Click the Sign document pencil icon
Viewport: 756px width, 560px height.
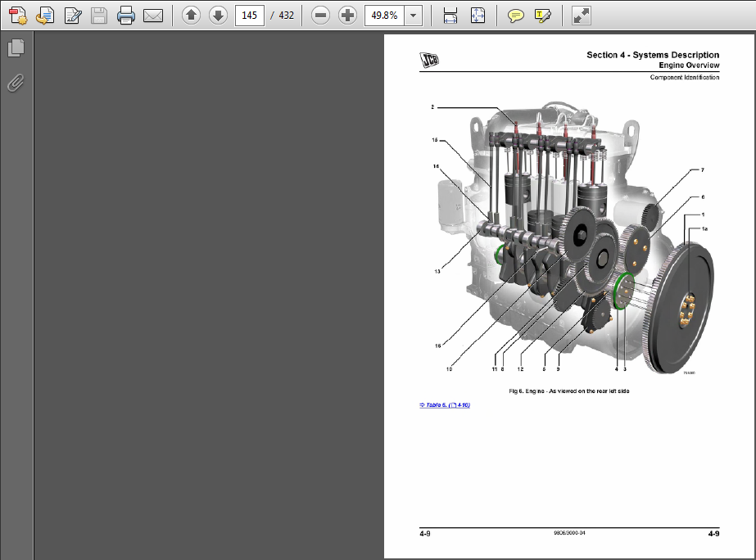click(72, 15)
